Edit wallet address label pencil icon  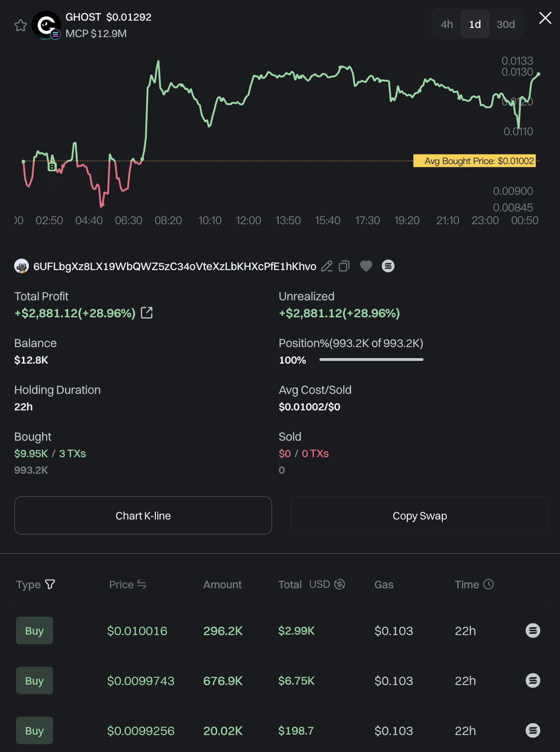(x=327, y=266)
